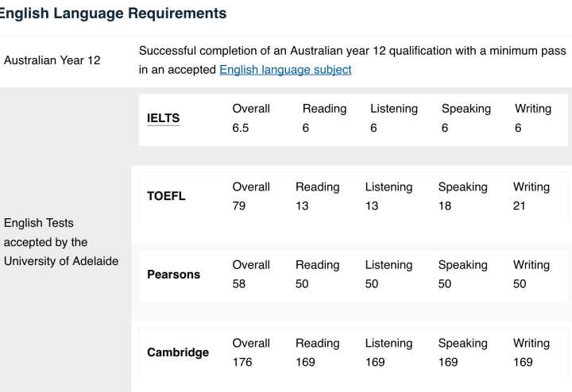Select TOEFL Speaking score 18
This screenshot has width=572, height=392.
pos(445,206)
